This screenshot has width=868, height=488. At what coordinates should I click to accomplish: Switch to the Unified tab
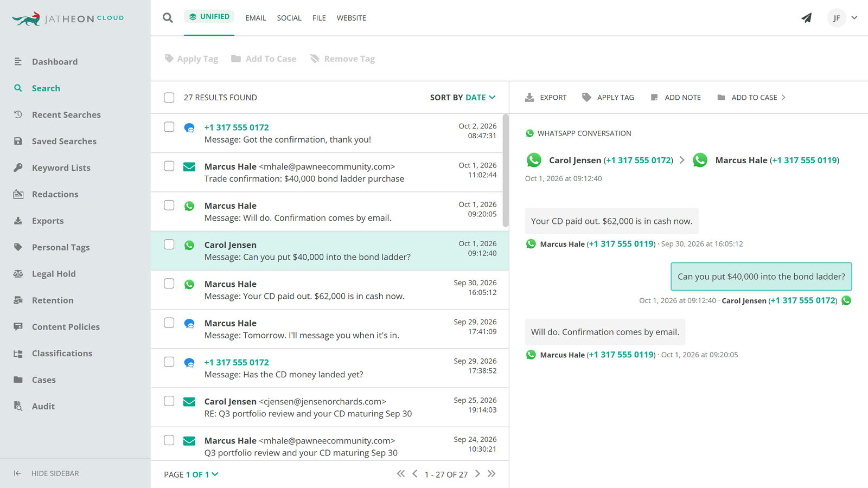pos(209,17)
